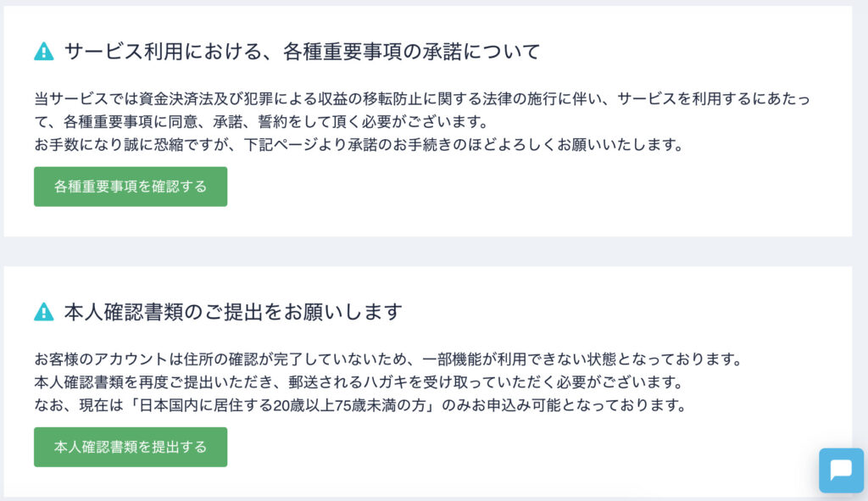This screenshot has width=868, height=501.
Task: Click the phrase サービスを利用するにあたっ
Action: click(714, 99)
